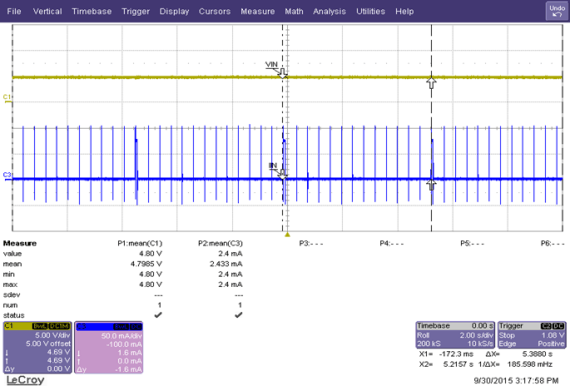
Task: Open the Trigger menu
Action: 136,11
